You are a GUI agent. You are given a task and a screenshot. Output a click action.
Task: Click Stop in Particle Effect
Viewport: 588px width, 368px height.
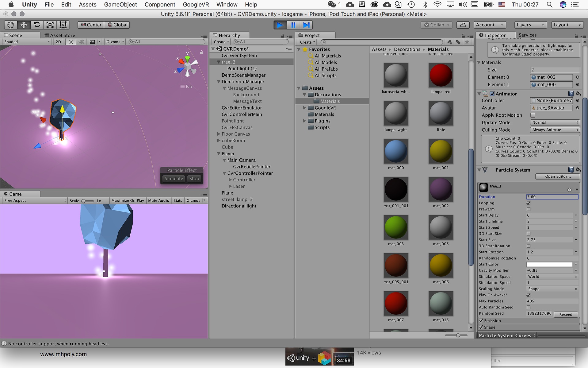pos(194,179)
